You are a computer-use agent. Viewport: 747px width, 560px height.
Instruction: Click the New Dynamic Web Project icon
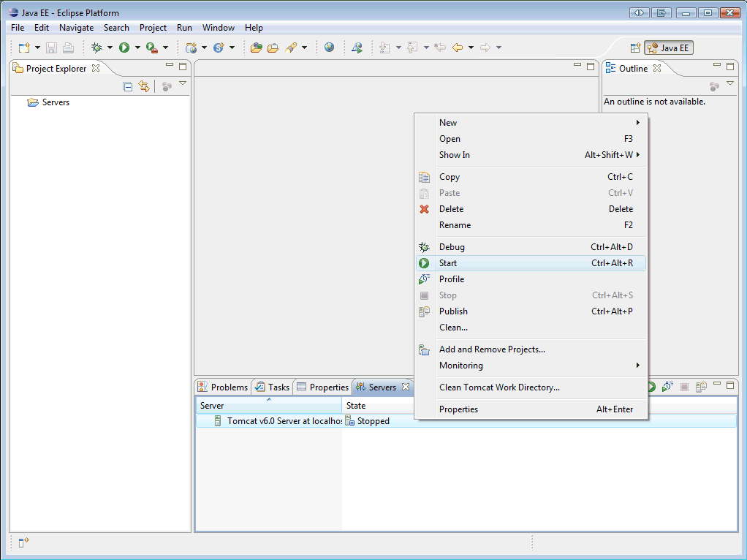(x=191, y=48)
